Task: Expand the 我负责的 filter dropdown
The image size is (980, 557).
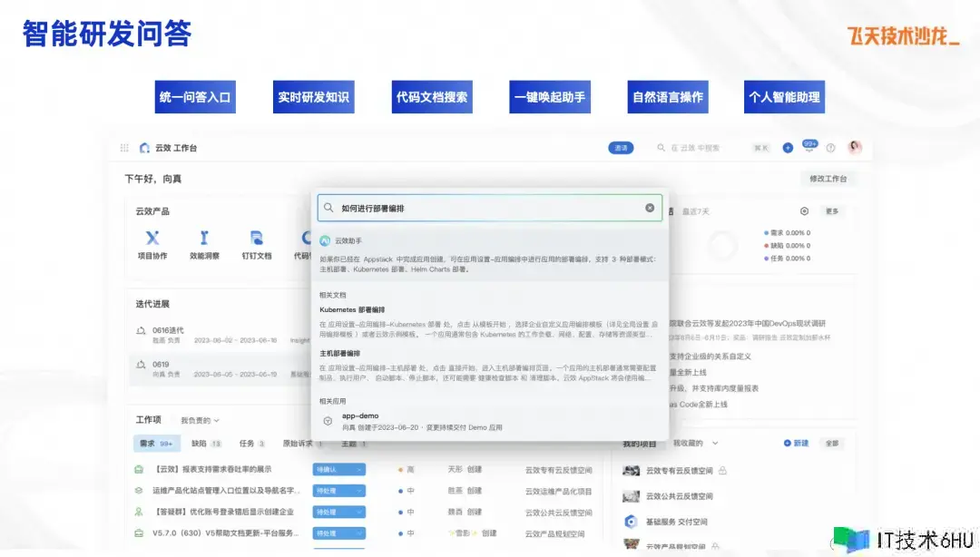Action: 200,421
